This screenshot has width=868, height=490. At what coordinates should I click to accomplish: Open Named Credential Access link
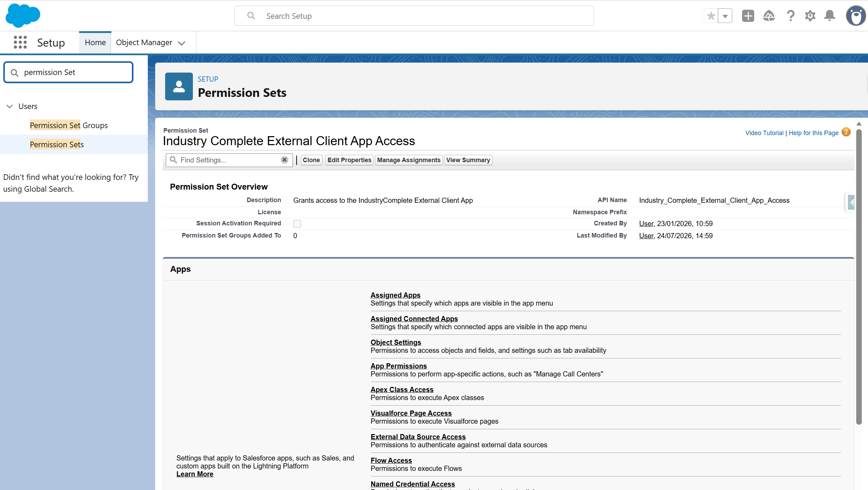tap(413, 484)
